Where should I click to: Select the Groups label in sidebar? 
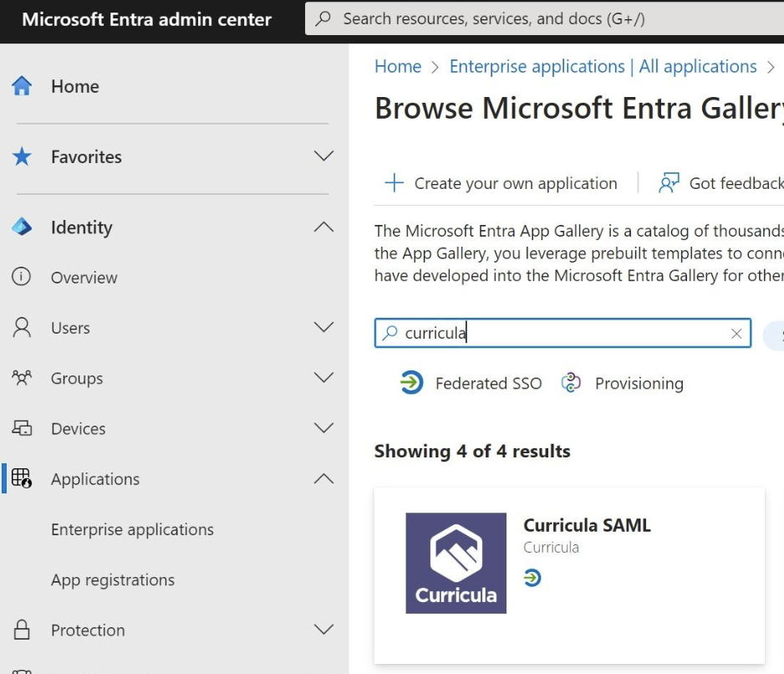77,379
